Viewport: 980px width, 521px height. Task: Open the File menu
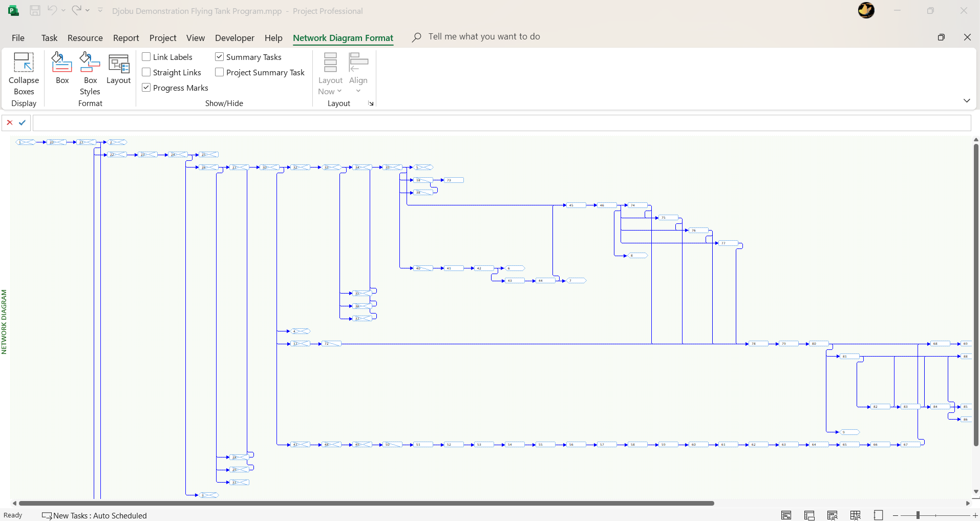click(x=18, y=38)
